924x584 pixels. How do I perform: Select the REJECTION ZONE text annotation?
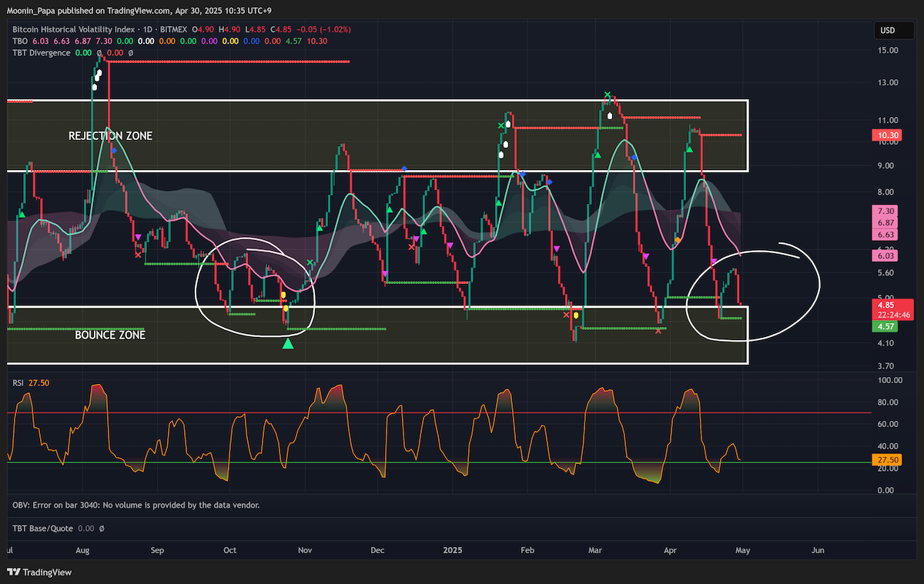[110, 136]
